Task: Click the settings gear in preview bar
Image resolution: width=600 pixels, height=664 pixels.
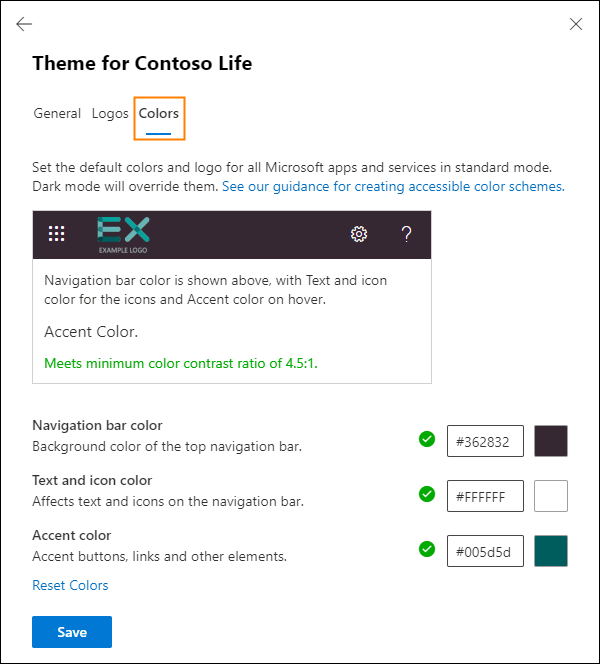Action: 359,234
